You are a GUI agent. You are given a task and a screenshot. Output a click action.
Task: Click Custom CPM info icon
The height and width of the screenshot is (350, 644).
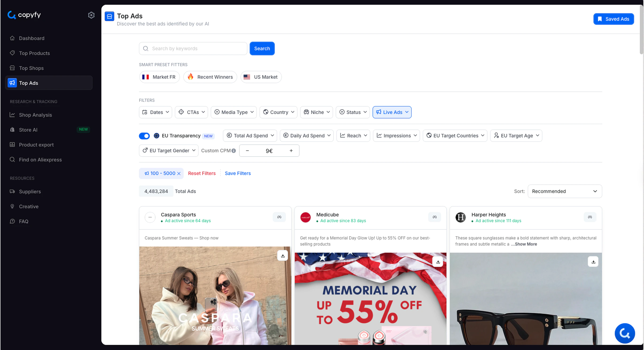point(234,151)
